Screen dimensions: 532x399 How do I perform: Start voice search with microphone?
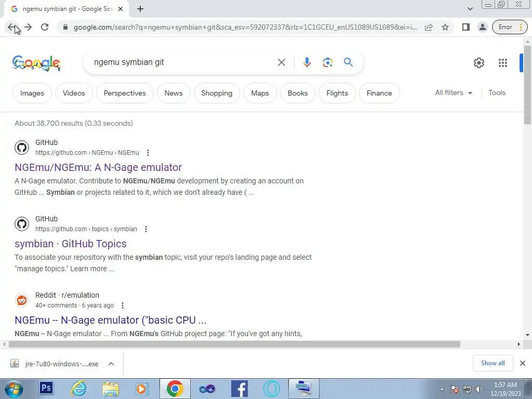[307, 62]
